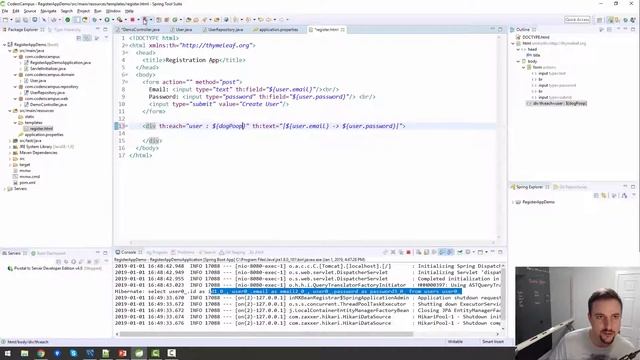Click the body node in Outline

coord(532,61)
